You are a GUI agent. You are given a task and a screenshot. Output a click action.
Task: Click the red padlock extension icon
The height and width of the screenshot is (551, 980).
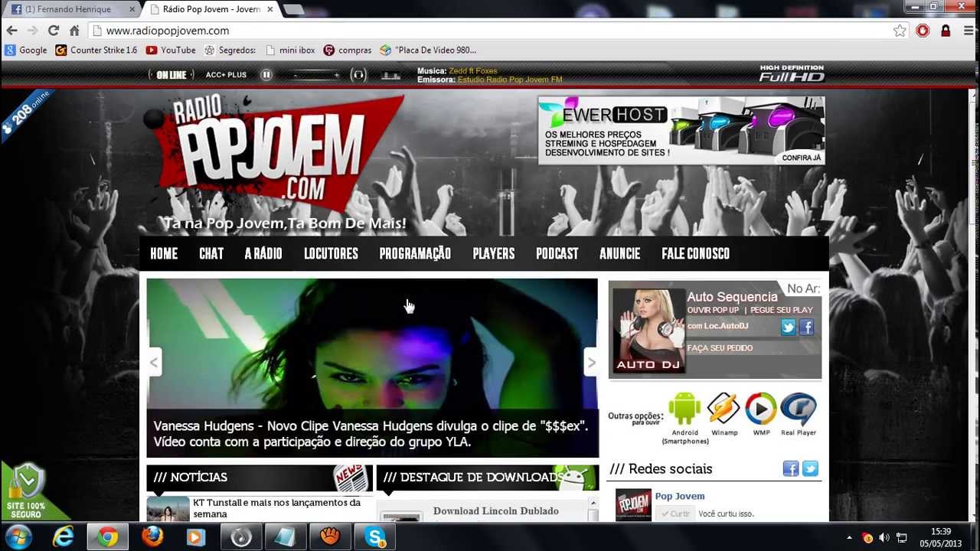point(946,31)
